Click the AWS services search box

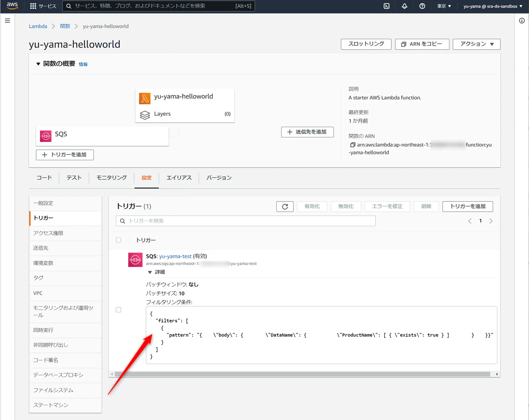[x=159, y=6]
